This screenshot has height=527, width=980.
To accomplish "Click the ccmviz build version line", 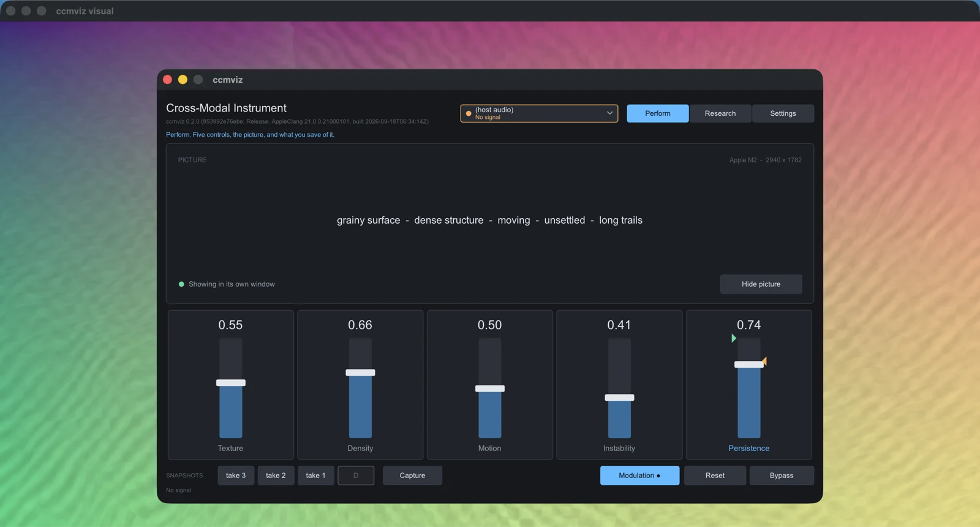I will click(297, 121).
